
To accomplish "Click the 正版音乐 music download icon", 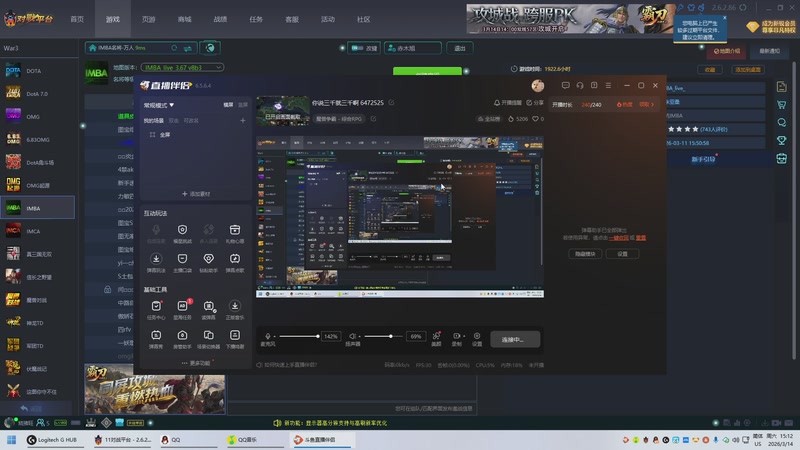I will coord(235,306).
